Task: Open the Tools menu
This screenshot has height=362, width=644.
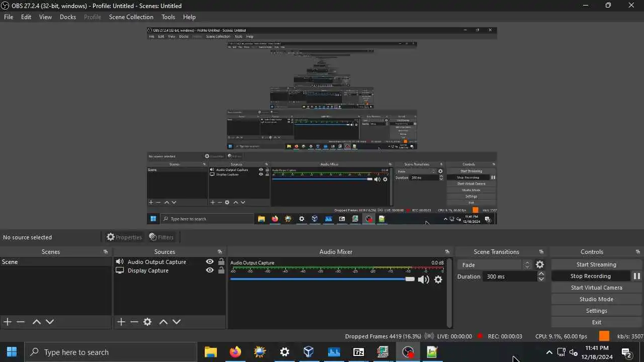Action: pos(168,17)
